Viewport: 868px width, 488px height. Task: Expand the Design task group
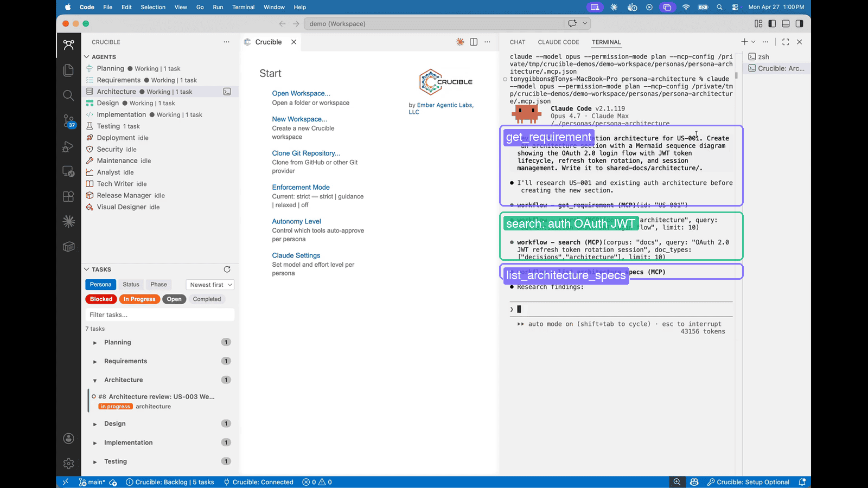point(95,424)
